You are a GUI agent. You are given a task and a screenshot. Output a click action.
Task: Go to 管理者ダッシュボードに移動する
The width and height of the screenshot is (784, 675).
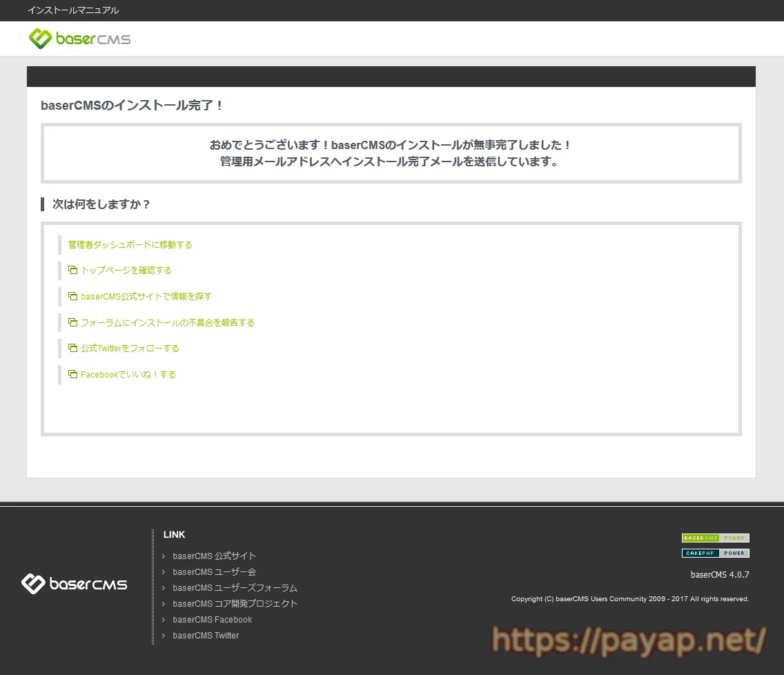(x=130, y=244)
